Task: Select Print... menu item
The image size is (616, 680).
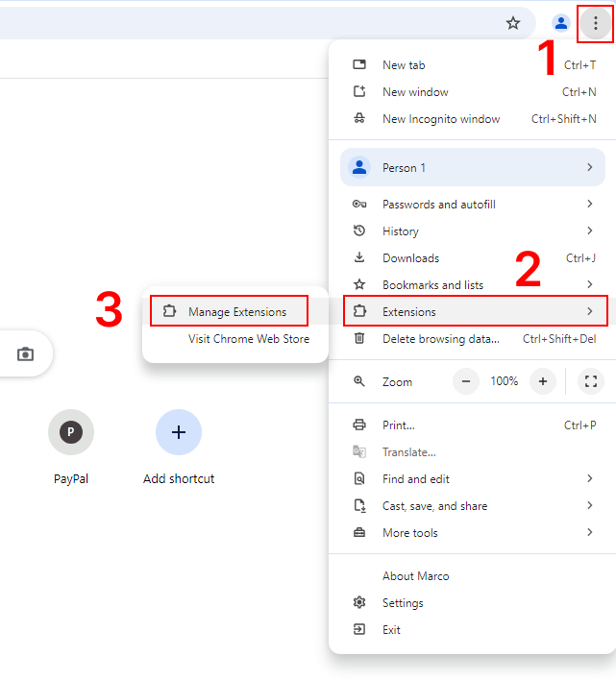Action: coord(473,425)
